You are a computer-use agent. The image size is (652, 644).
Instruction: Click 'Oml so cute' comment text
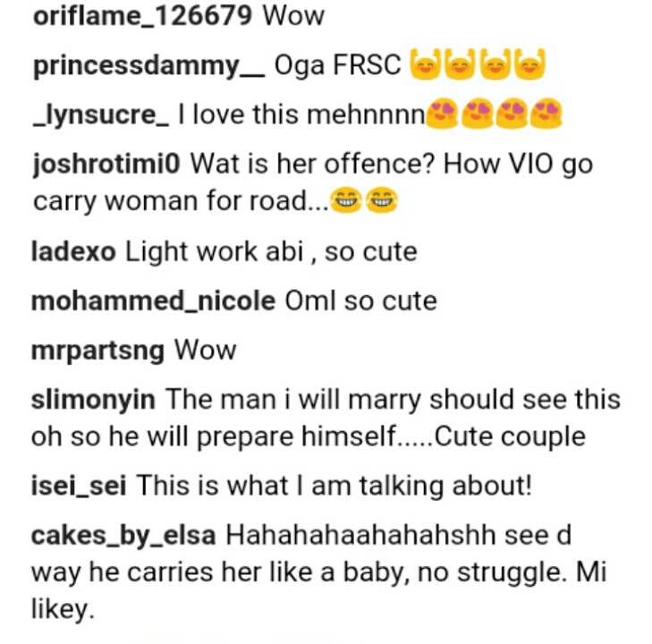360,301
